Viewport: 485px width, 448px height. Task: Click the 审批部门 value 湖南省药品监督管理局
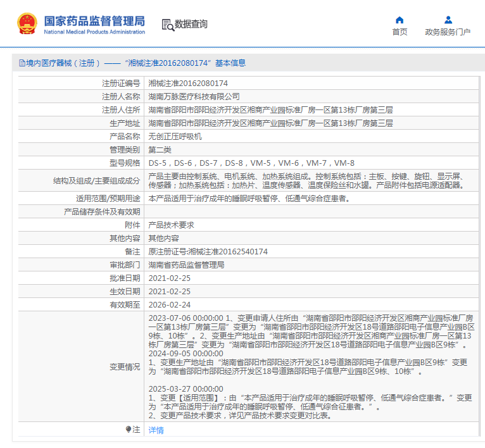point(186,264)
